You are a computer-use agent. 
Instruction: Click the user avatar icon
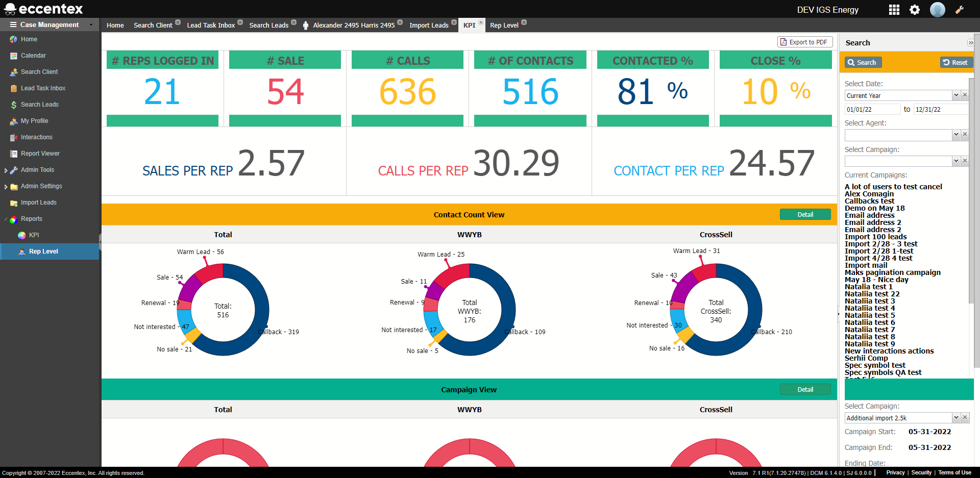coord(937,10)
